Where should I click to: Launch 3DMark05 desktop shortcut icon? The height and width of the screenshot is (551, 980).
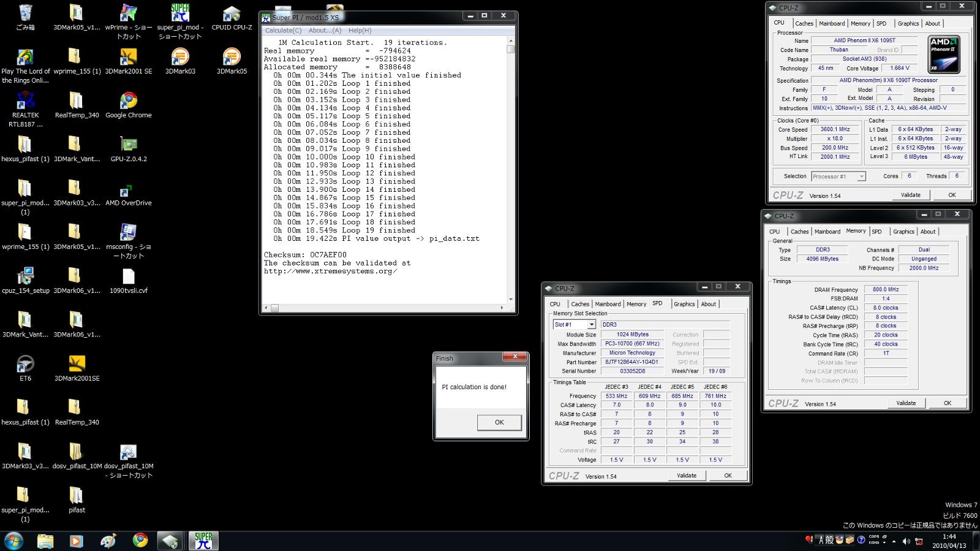(x=232, y=61)
